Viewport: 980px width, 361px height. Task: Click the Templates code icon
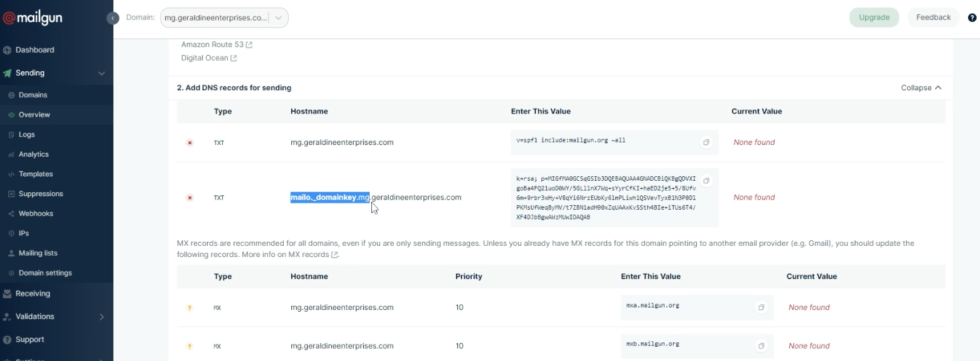11,174
